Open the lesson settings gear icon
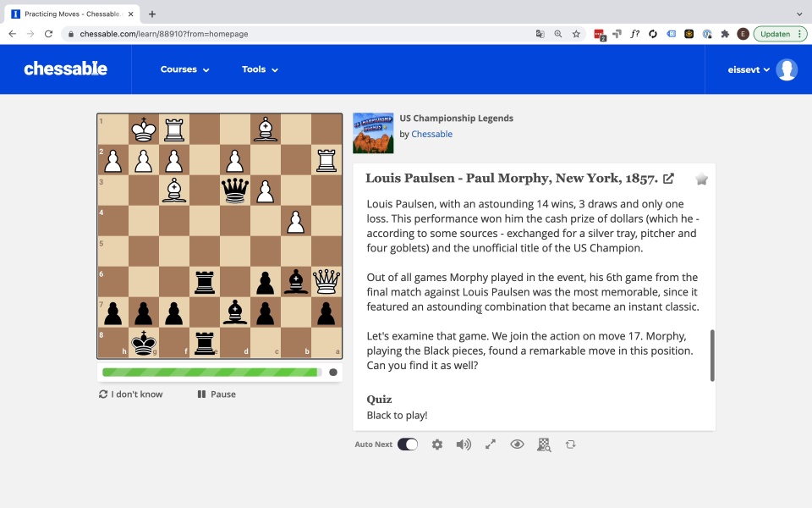Viewport: 812px width, 508px height. (x=437, y=444)
